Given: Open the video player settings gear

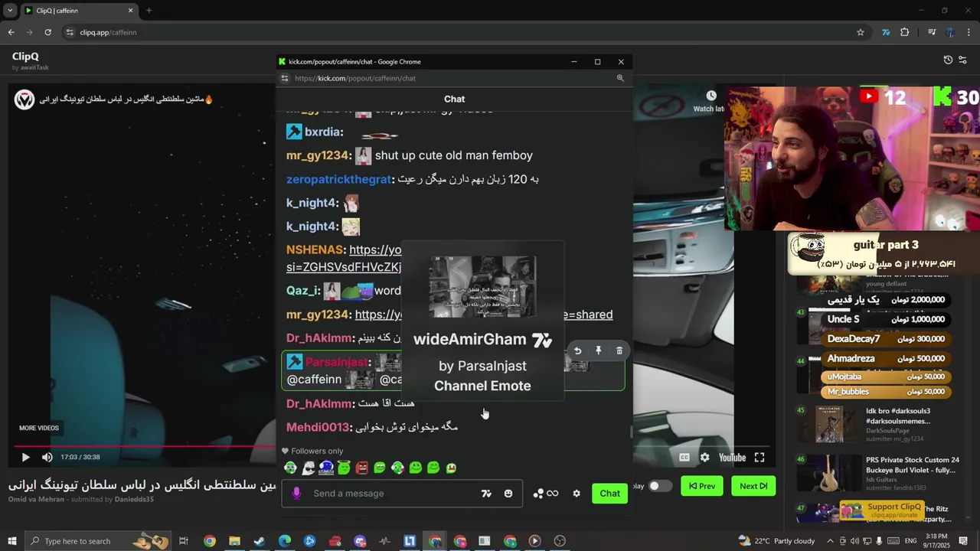Looking at the screenshot, I should pyautogui.click(x=704, y=458).
